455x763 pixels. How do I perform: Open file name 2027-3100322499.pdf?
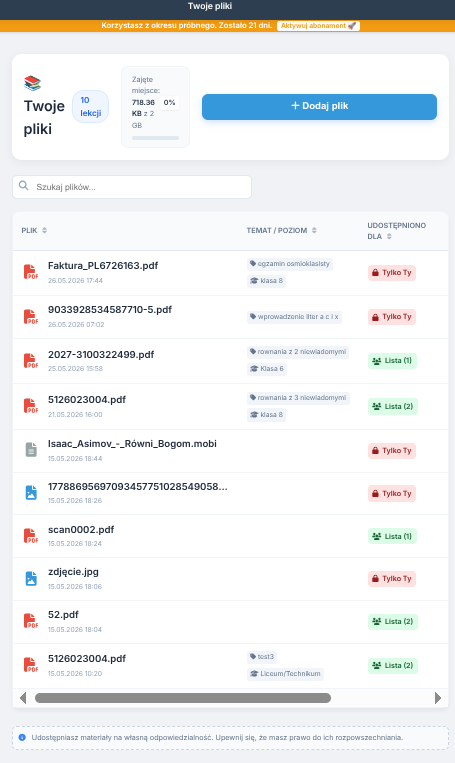[101, 355]
